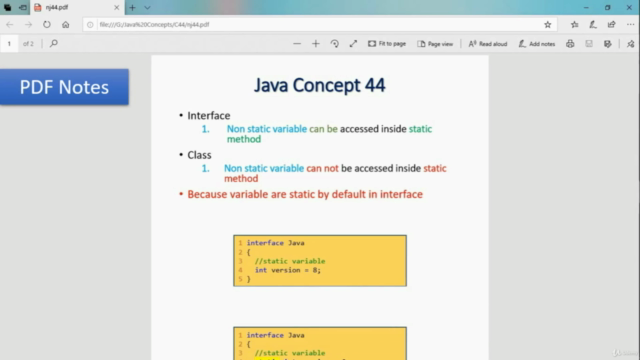Viewport: 640px width, 360px height.
Task: Click Add notes
Action: pyautogui.click(x=537, y=44)
